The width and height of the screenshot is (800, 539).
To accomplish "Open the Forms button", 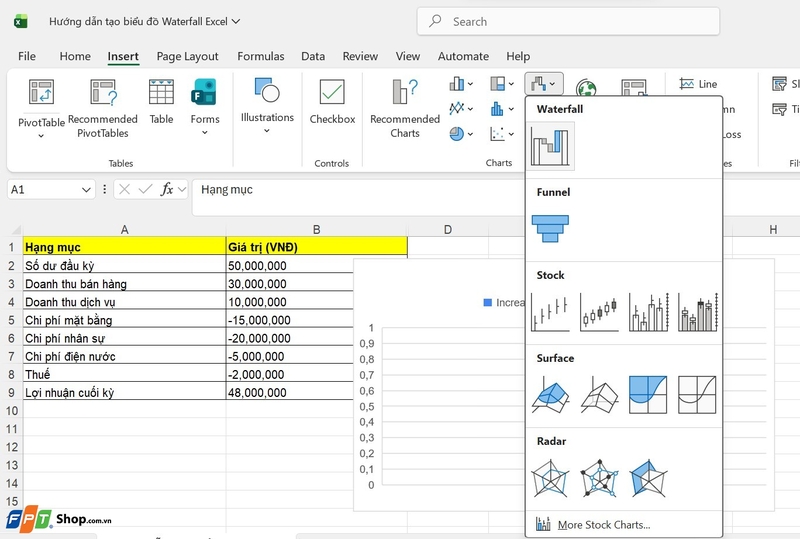I will [205, 107].
